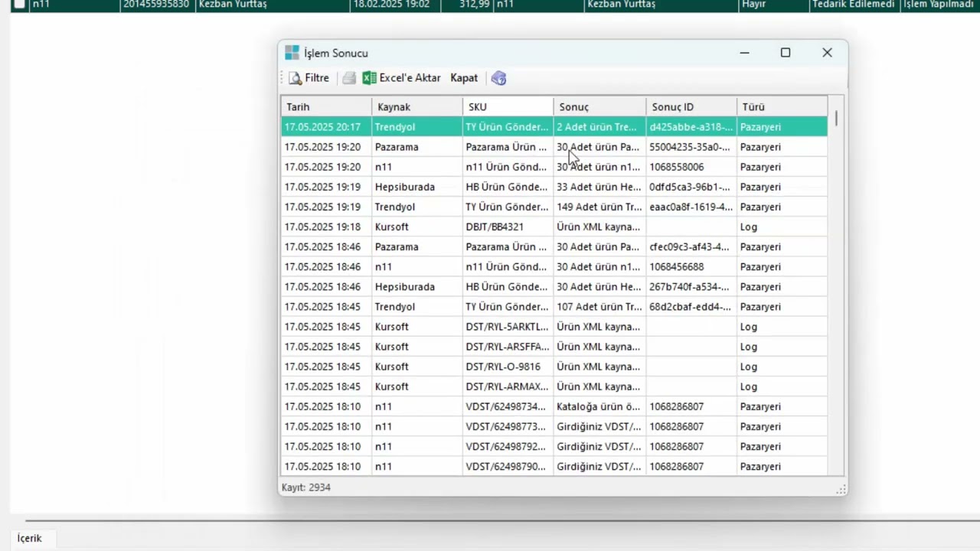Click the result ID 0dfd5ca3-96b1-...
Screen dimensions: 980x551
(690, 187)
